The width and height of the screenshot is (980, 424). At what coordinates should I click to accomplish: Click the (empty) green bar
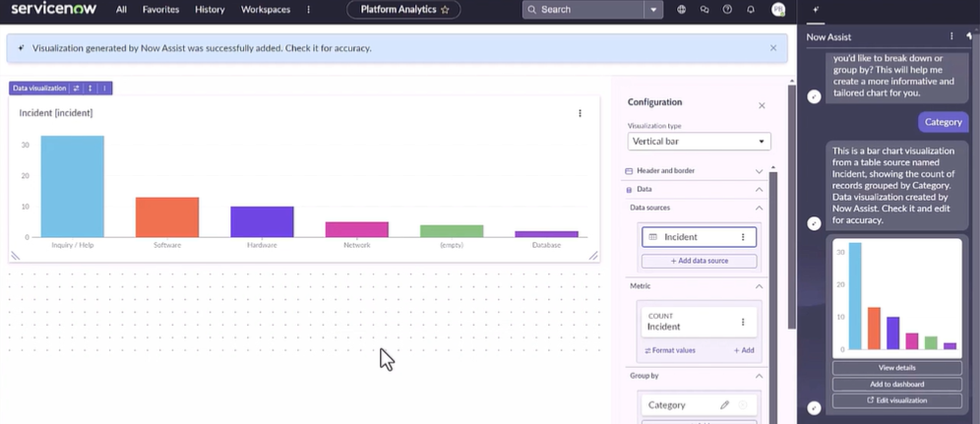(x=452, y=231)
